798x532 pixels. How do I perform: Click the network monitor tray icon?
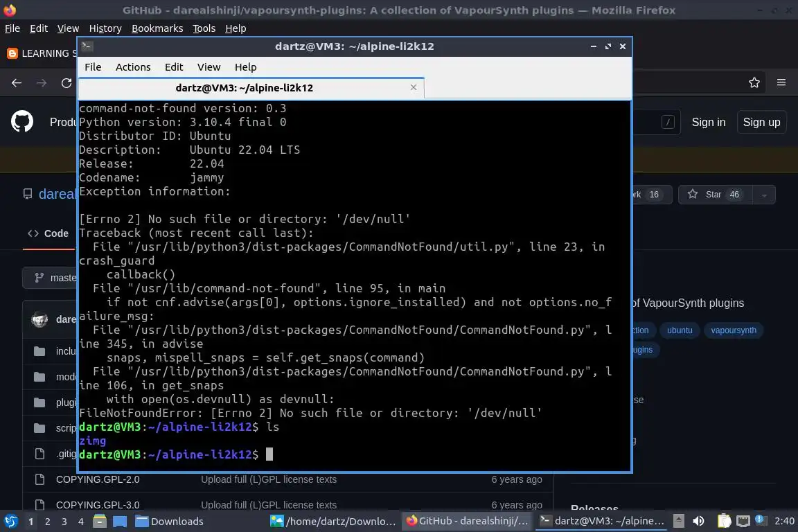pos(743,521)
